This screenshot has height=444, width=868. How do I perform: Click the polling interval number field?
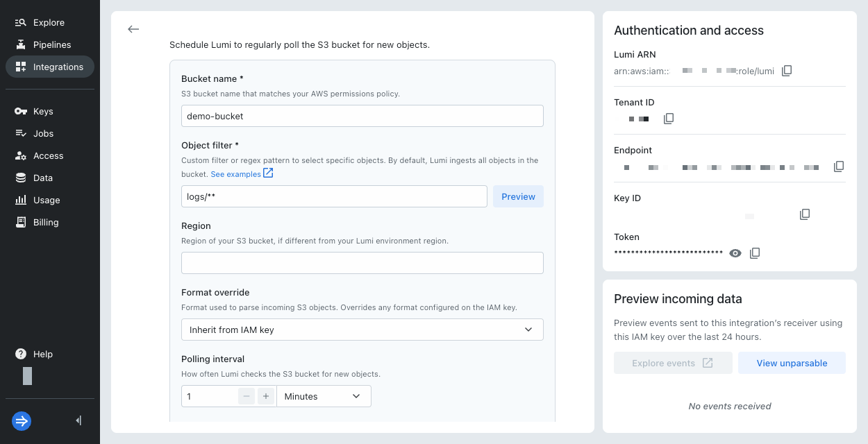pyautogui.click(x=210, y=396)
